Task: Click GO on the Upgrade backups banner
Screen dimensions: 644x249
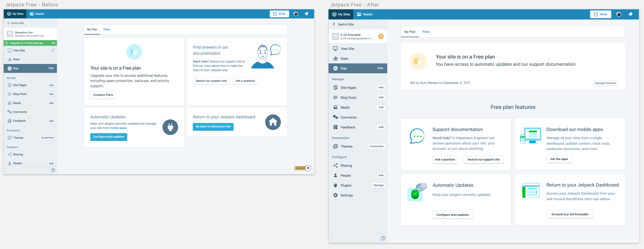Action: [53, 43]
